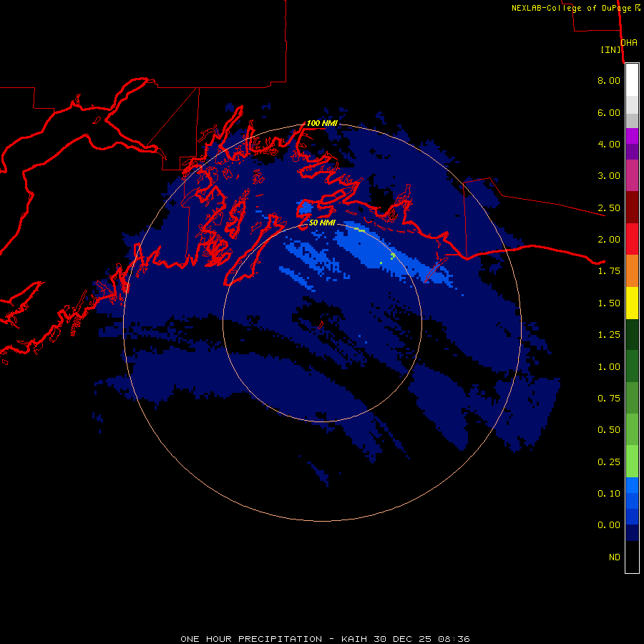Select the light green 0.50 swatch
This screenshot has height=644, width=644.
(x=632, y=429)
